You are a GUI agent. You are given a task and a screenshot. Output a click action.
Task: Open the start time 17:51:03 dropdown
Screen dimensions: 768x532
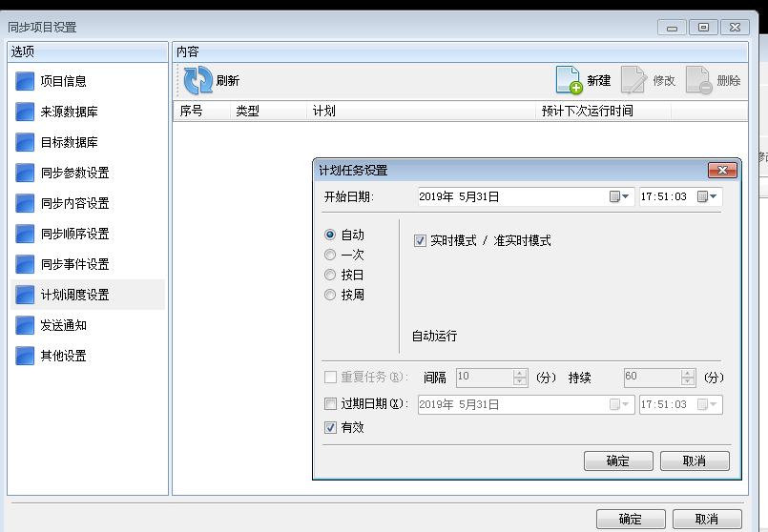click(707, 196)
